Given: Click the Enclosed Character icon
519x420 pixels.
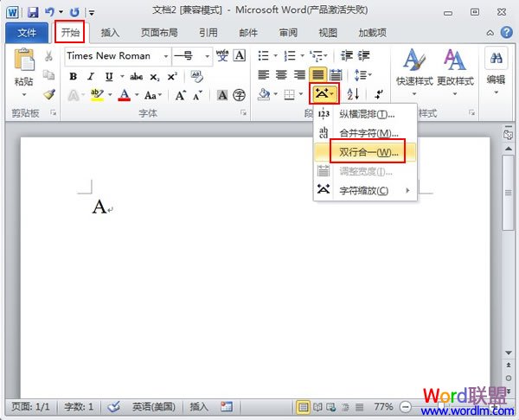Looking at the screenshot, I should (x=239, y=96).
